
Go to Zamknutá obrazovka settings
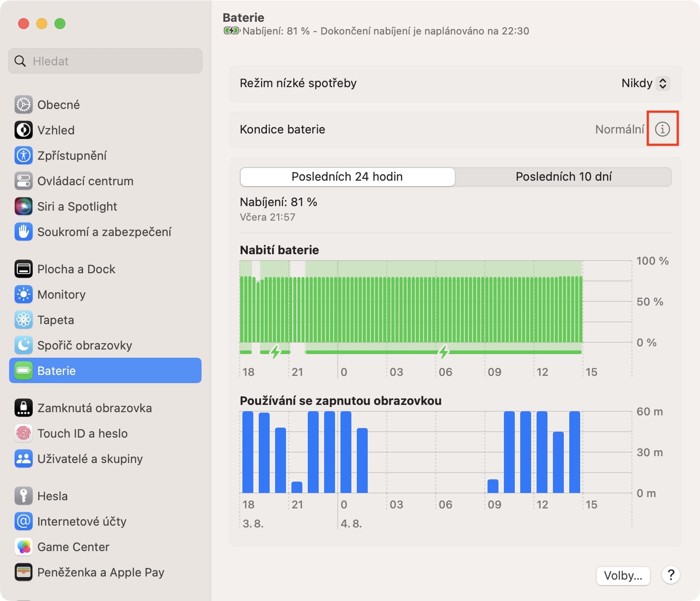coord(94,408)
